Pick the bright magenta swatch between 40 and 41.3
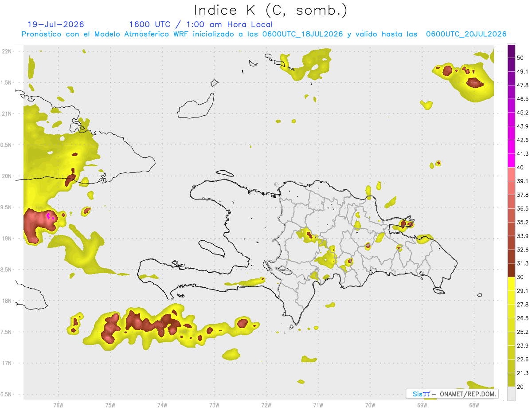This screenshot has height=411, width=532. tap(511, 160)
